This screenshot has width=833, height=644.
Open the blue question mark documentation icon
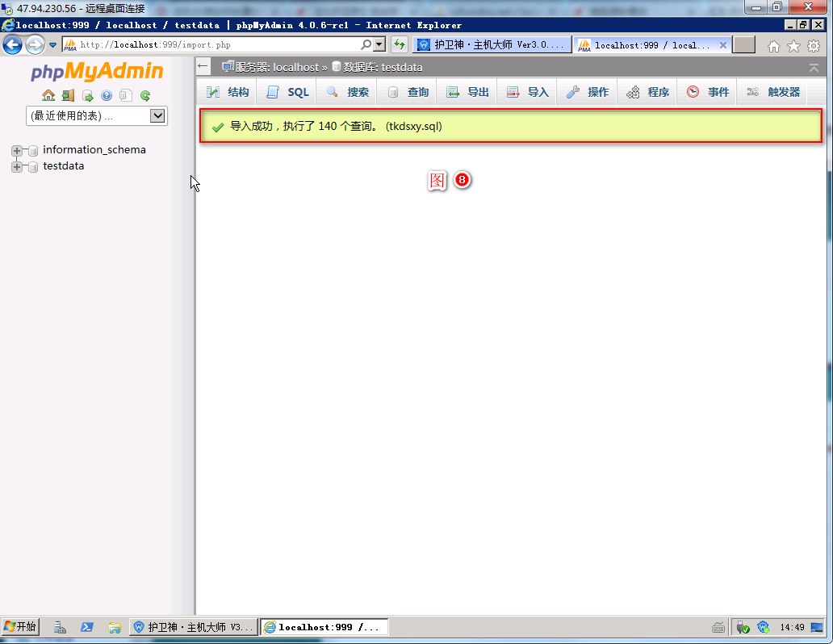point(107,95)
